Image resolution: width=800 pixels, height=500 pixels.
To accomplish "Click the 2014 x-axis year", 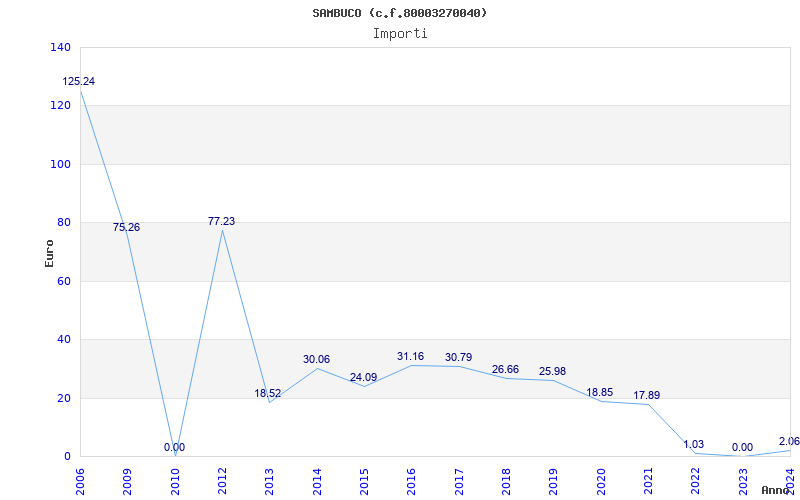I will 317,482.
